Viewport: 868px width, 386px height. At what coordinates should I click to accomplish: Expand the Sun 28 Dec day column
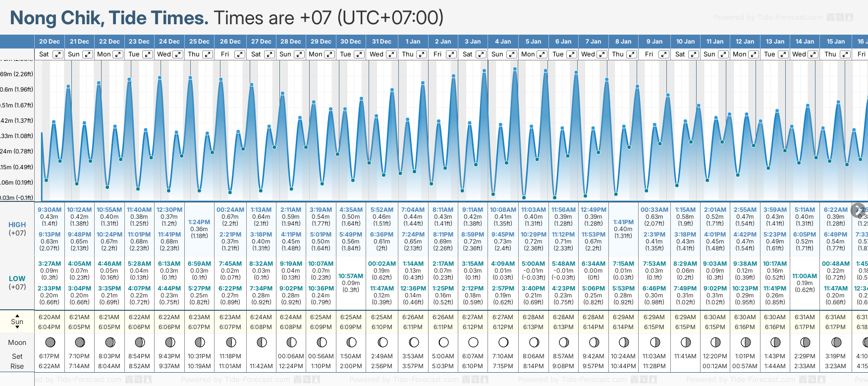click(x=299, y=54)
